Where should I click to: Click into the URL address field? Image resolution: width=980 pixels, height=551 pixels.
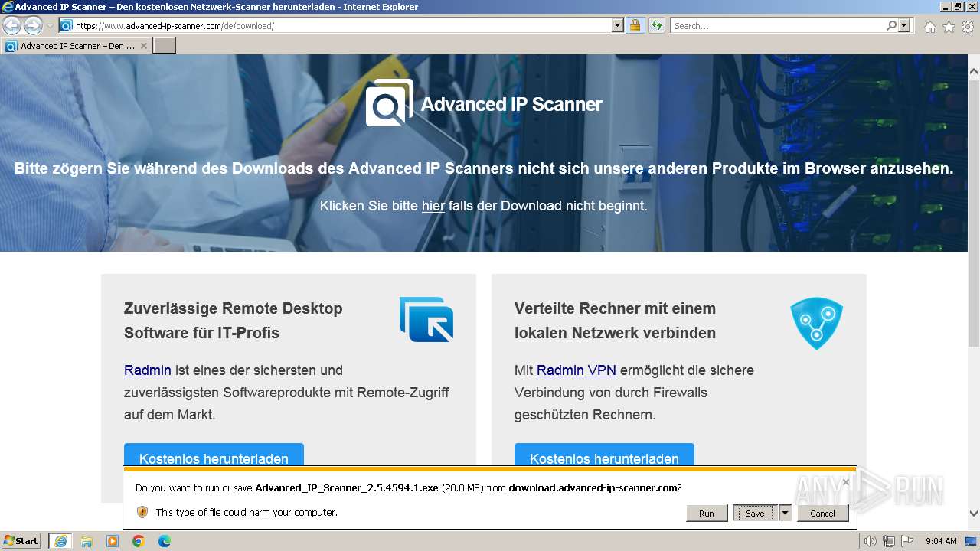pos(342,26)
